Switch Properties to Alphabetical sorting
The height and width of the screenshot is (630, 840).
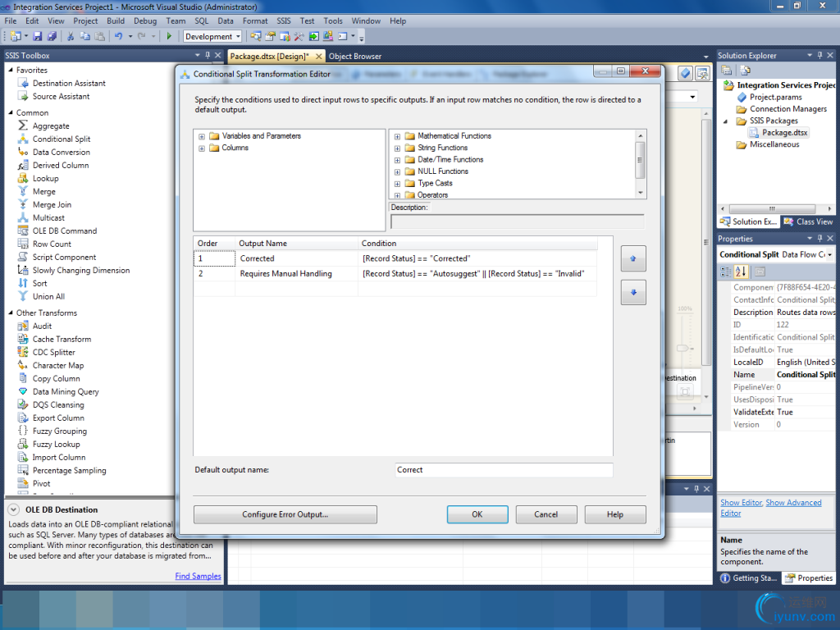pos(741,272)
